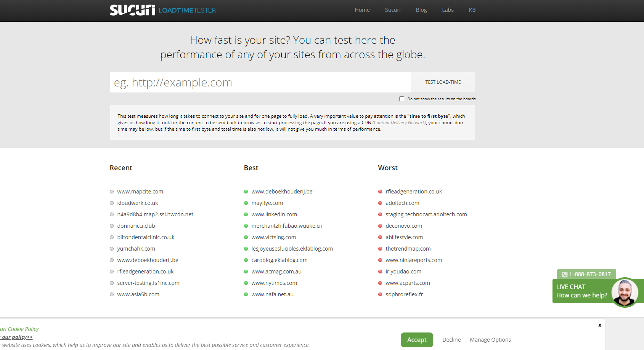Open mayflye.com in Best list
The width and height of the screenshot is (644, 350).
pos(267,203)
